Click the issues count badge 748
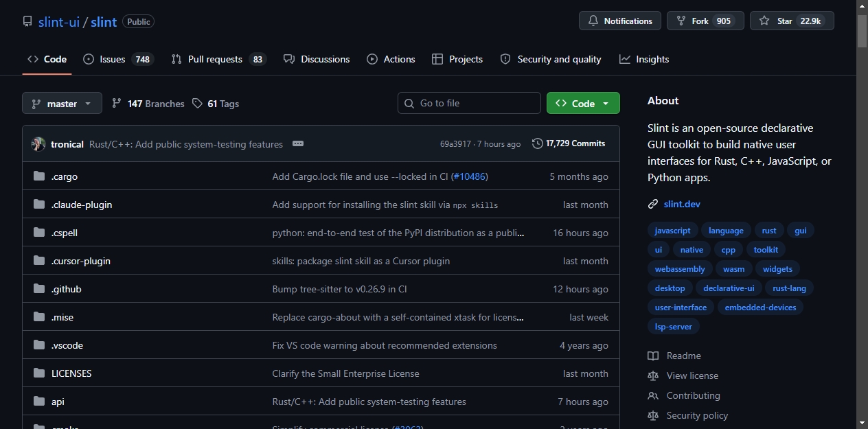The height and width of the screenshot is (429, 868). click(143, 59)
